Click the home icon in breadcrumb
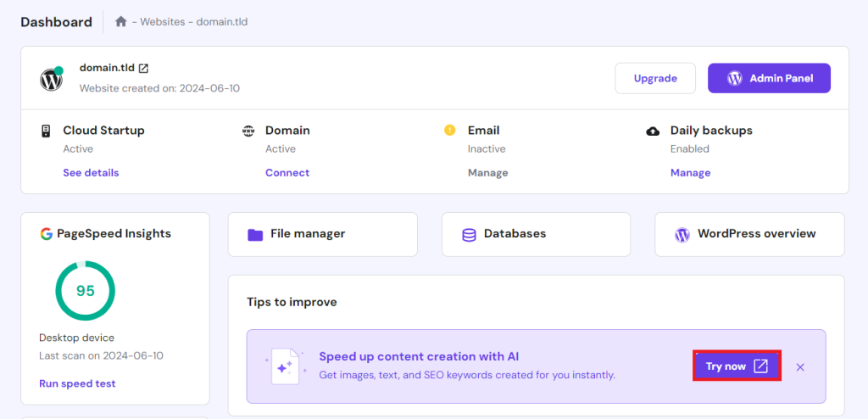Image resolution: width=868 pixels, height=419 pixels. pos(121,22)
